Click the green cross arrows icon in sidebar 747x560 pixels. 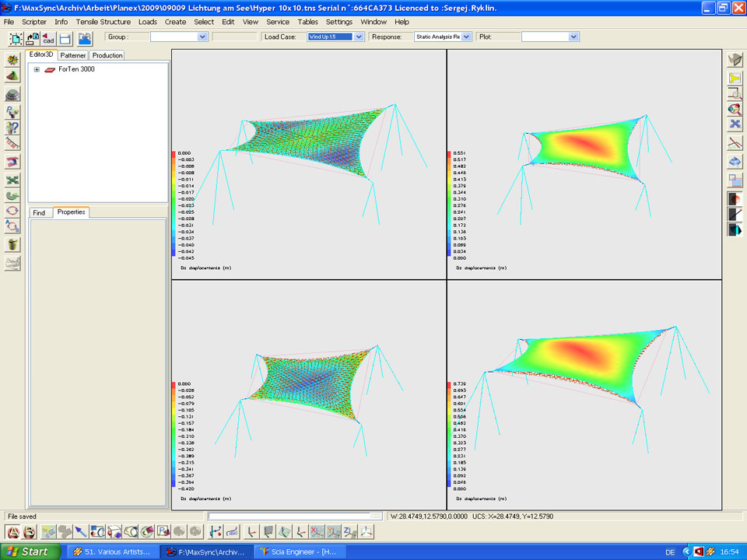point(12,180)
